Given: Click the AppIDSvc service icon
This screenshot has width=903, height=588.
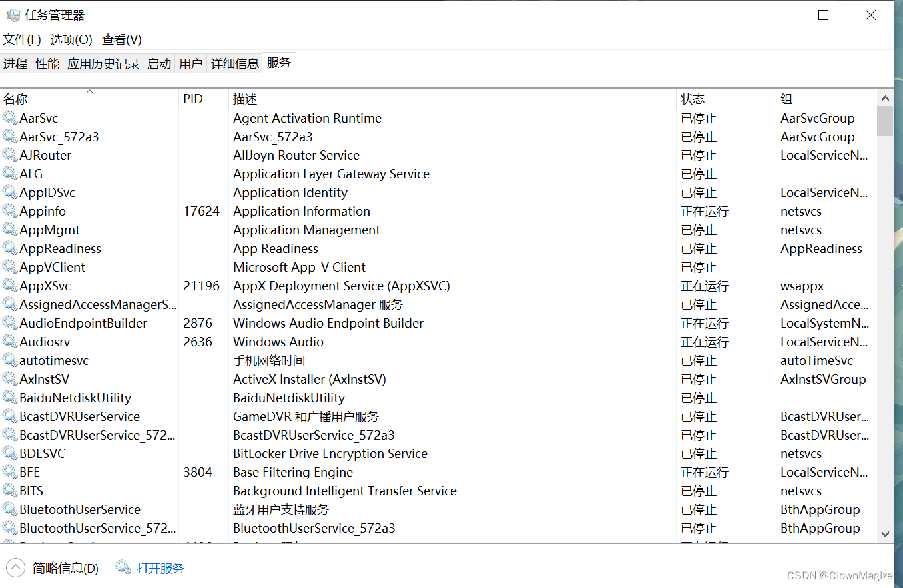Looking at the screenshot, I should pyautogui.click(x=9, y=192).
